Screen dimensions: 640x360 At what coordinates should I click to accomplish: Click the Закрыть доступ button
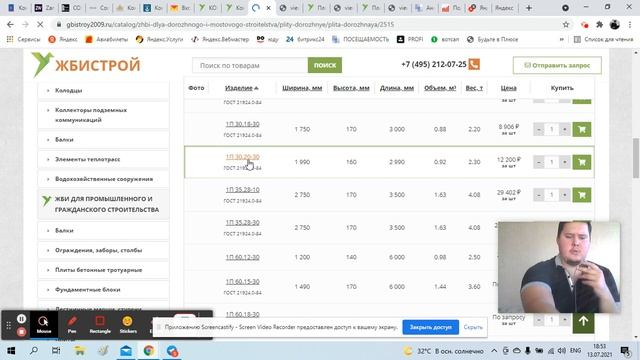coord(431,327)
